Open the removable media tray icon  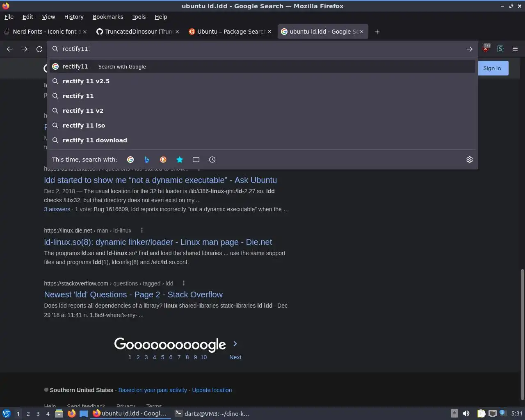point(454,413)
